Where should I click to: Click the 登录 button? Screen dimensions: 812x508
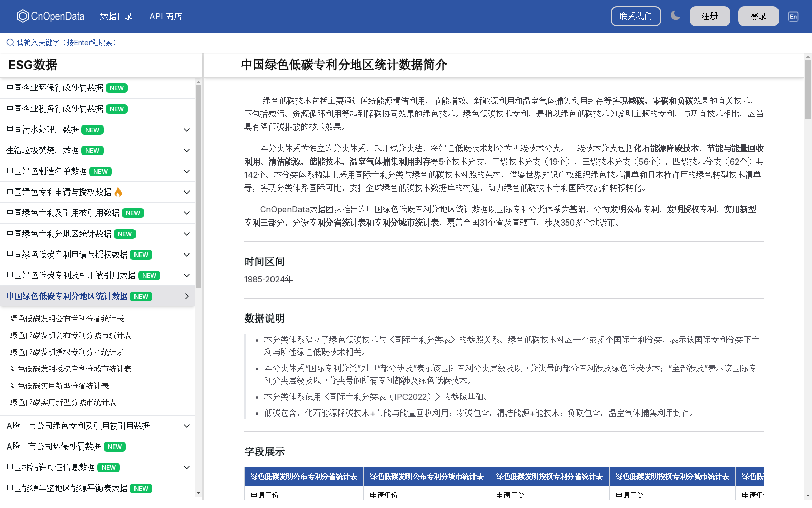[x=758, y=16]
